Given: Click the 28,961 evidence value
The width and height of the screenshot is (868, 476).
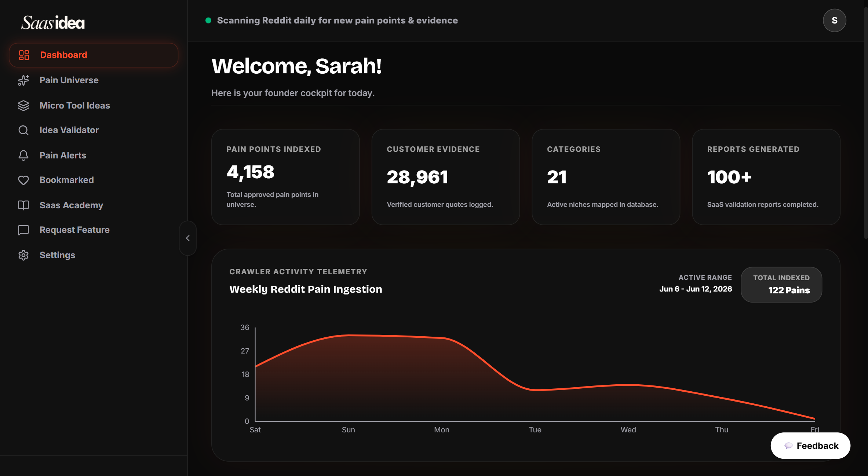Looking at the screenshot, I should coord(417,177).
